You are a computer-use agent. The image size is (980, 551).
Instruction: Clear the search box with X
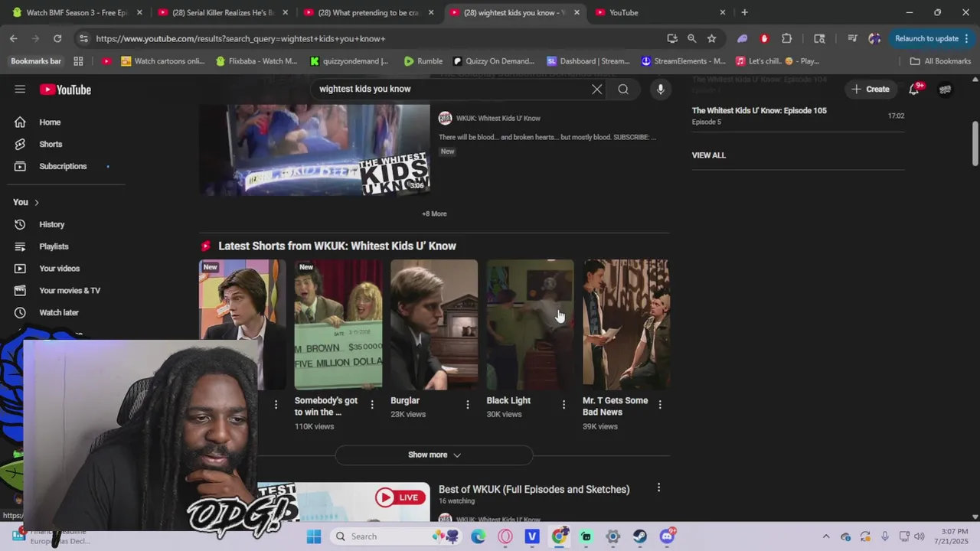(x=597, y=90)
